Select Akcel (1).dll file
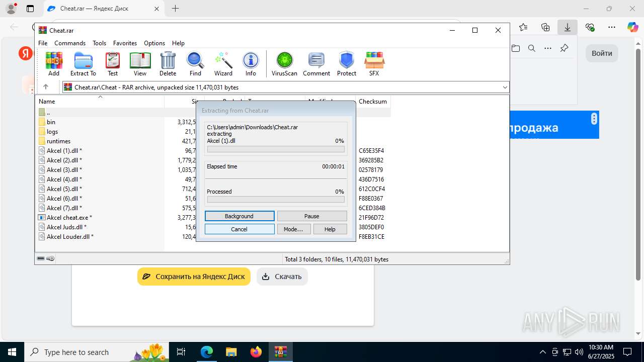 (x=64, y=151)
